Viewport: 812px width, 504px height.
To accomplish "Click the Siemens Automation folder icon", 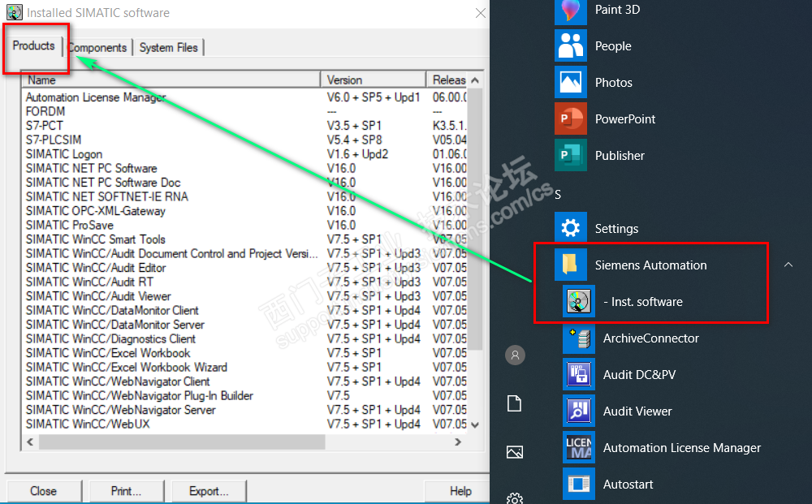I will [x=571, y=265].
